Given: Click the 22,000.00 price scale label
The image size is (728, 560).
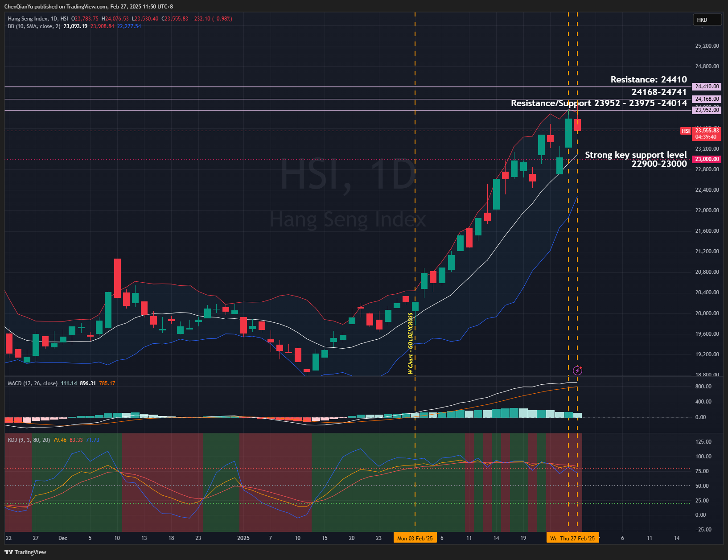Looking at the screenshot, I should point(707,210).
